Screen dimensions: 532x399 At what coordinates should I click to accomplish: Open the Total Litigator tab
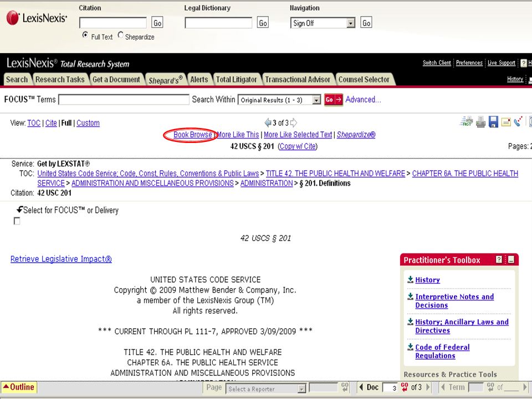coord(237,79)
